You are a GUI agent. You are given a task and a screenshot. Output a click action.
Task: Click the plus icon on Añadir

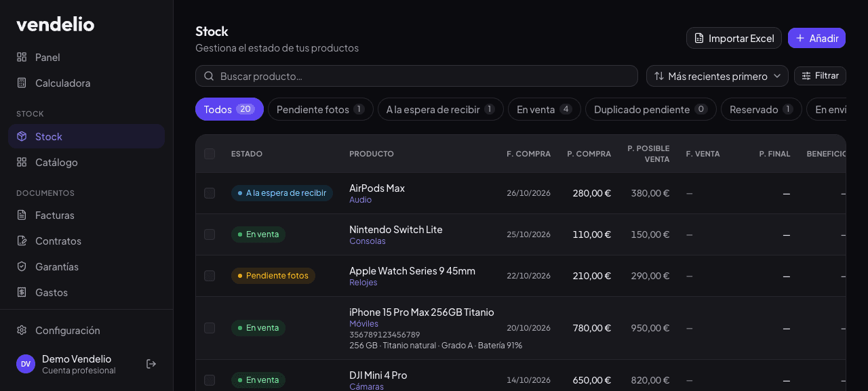[x=800, y=38]
